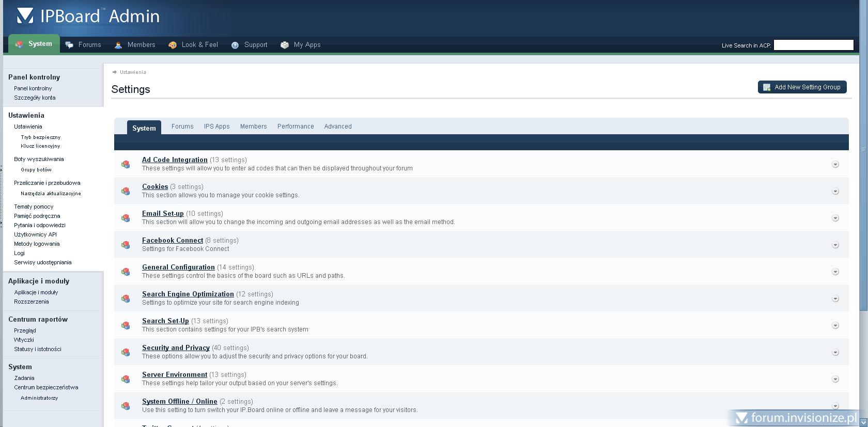Click the icon beside Security and Privacy
Image resolution: width=868 pixels, height=427 pixels.
(126, 352)
